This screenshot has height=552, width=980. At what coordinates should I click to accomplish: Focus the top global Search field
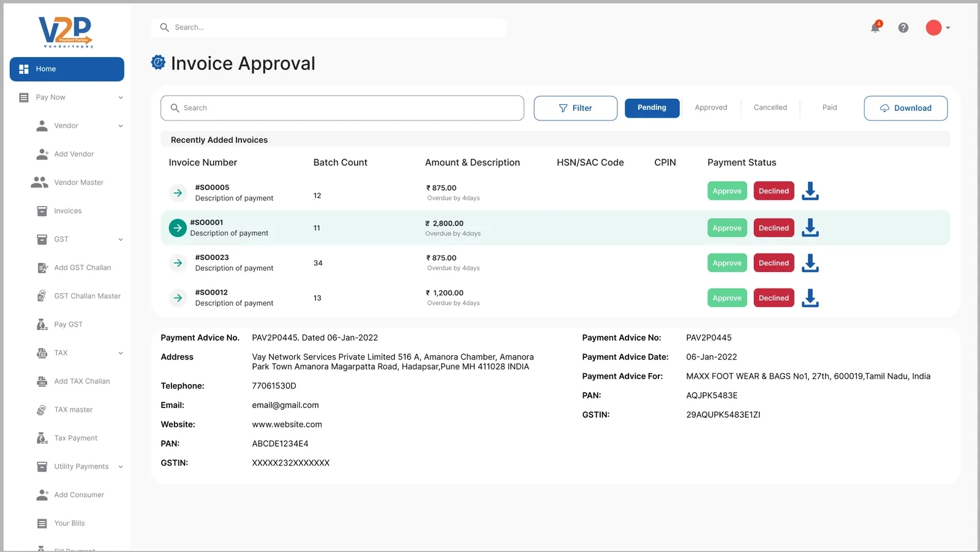point(328,28)
